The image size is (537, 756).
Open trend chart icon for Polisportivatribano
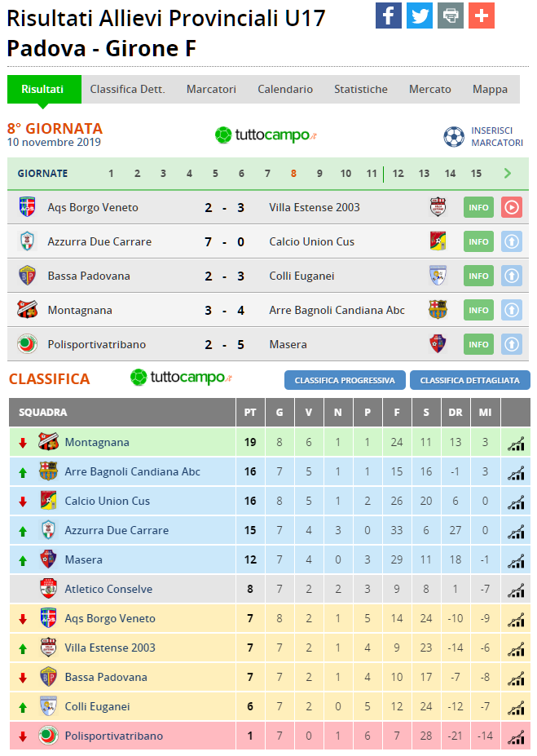[516, 736]
